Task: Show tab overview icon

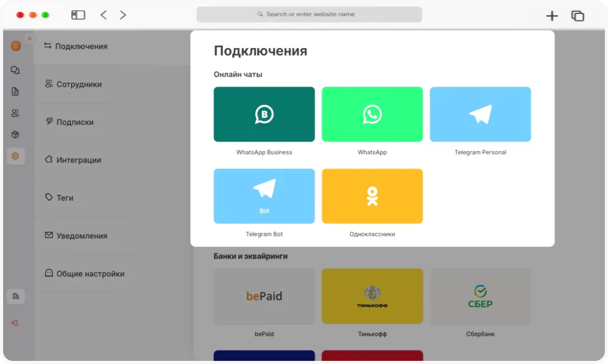Action: coord(577,16)
